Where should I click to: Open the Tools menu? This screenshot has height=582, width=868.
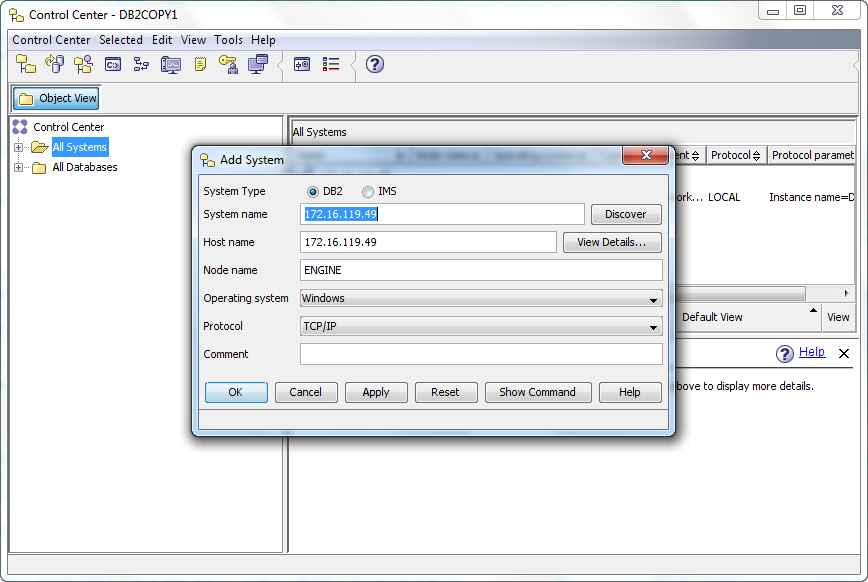[x=228, y=40]
